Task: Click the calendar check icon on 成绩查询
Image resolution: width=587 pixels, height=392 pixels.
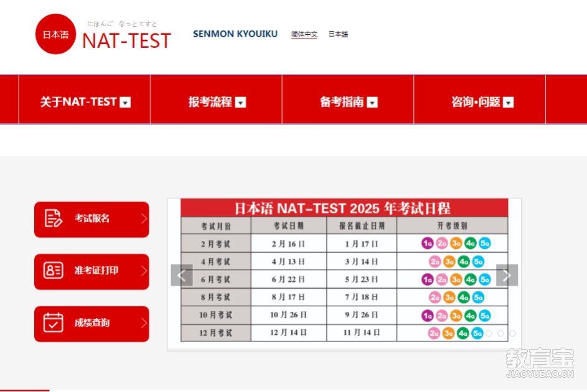Action: (54, 322)
